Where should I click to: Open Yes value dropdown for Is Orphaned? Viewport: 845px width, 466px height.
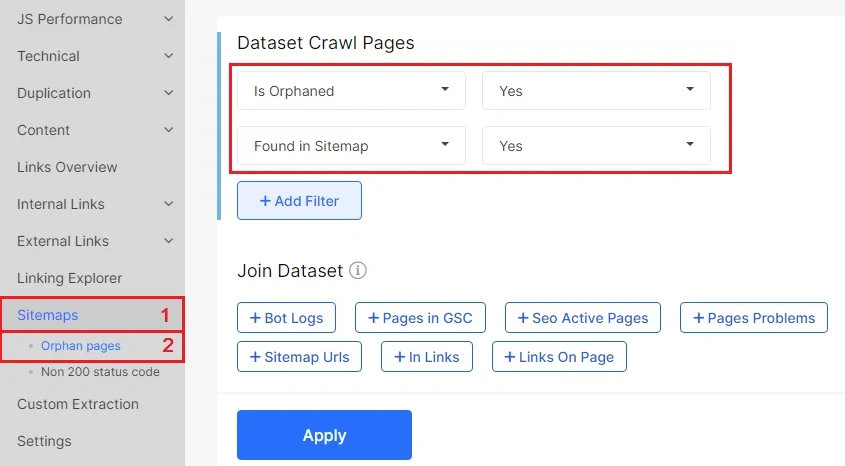(596, 91)
